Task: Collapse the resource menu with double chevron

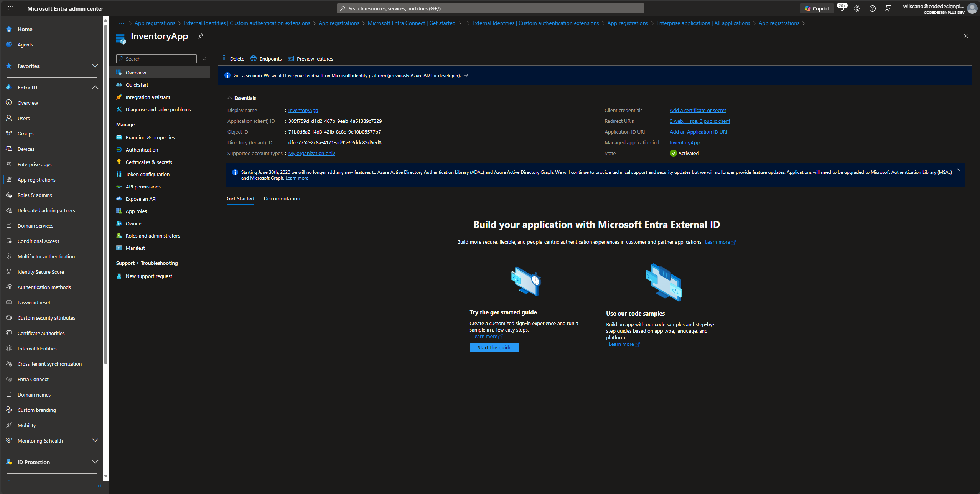Action: [x=204, y=59]
